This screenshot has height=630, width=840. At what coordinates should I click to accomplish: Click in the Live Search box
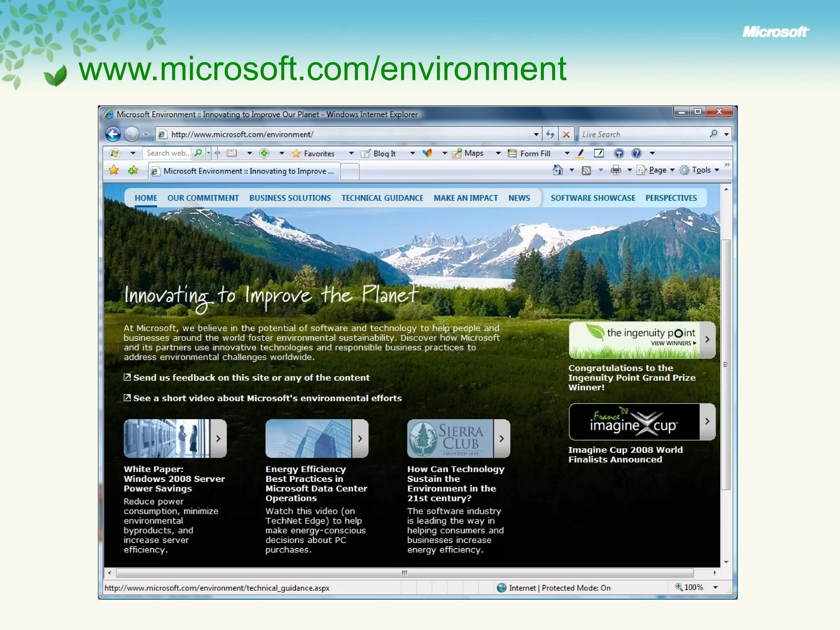click(644, 134)
